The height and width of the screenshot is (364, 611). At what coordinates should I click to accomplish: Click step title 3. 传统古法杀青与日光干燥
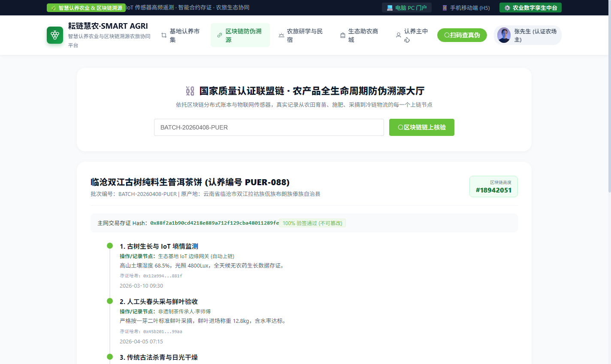(159, 357)
